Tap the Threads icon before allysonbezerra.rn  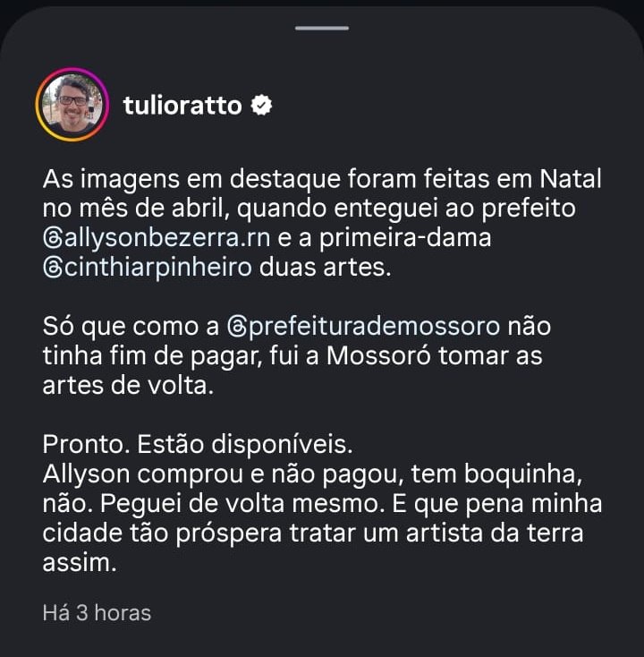point(51,239)
